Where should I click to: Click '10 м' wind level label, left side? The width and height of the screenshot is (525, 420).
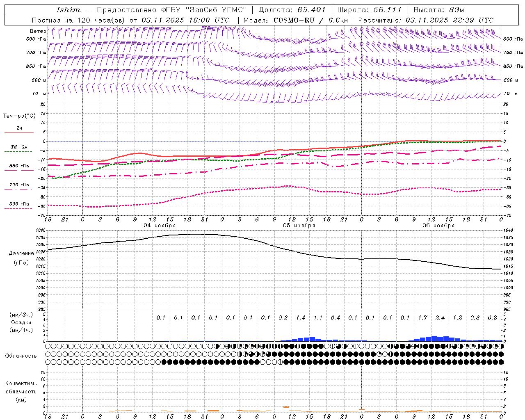[x=39, y=94]
